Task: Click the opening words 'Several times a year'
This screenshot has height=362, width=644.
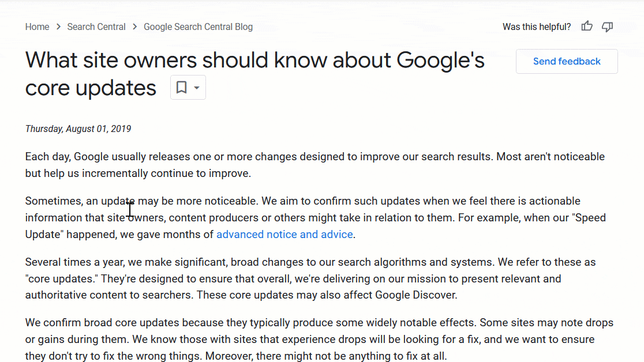Action: [x=75, y=262]
